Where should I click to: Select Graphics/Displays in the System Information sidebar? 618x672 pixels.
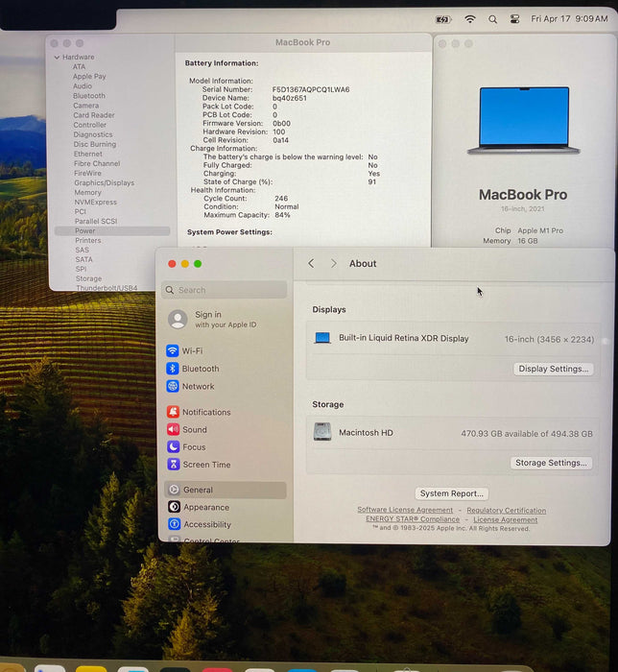pyautogui.click(x=104, y=182)
